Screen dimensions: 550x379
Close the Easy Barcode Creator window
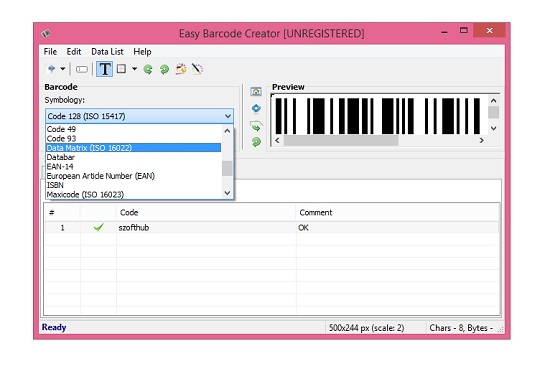[490, 31]
